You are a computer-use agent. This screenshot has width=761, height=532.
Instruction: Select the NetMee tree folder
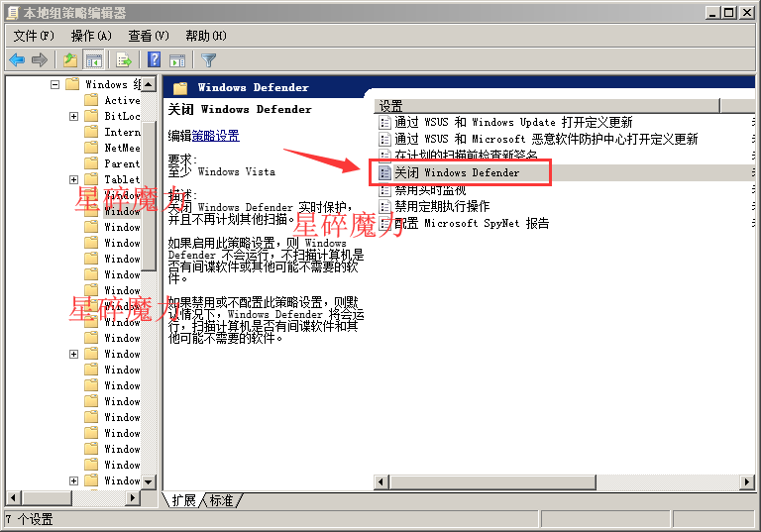click(122, 148)
